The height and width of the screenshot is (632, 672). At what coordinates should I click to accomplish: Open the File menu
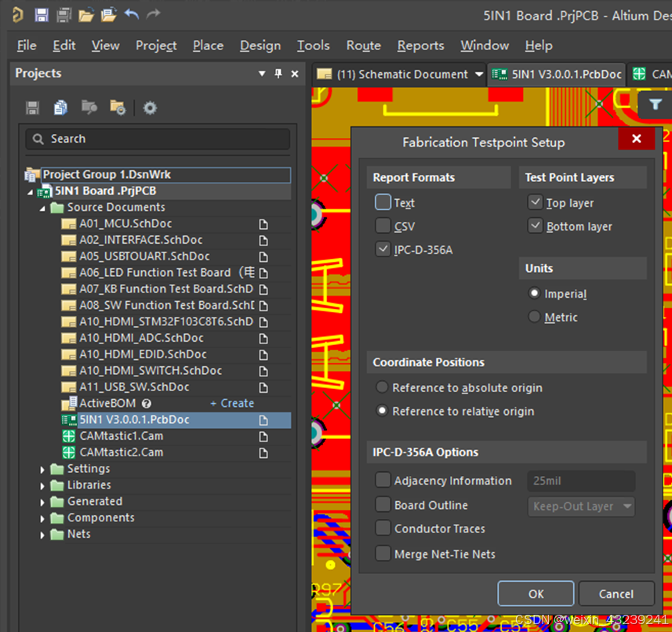tap(27, 45)
